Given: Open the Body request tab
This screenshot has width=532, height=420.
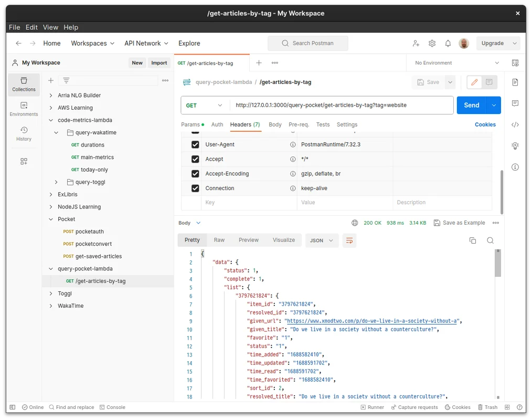Looking at the screenshot, I should [x=275, y=124].
